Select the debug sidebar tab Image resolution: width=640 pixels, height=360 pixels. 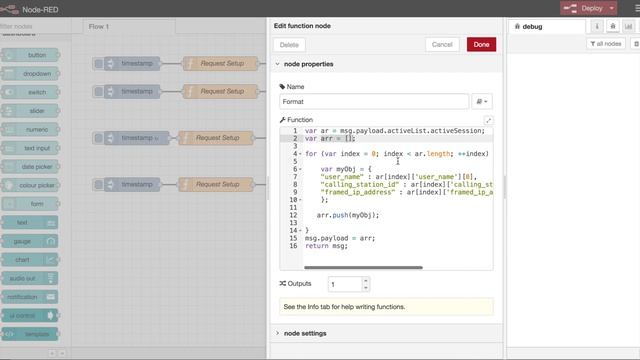(547, 27)
